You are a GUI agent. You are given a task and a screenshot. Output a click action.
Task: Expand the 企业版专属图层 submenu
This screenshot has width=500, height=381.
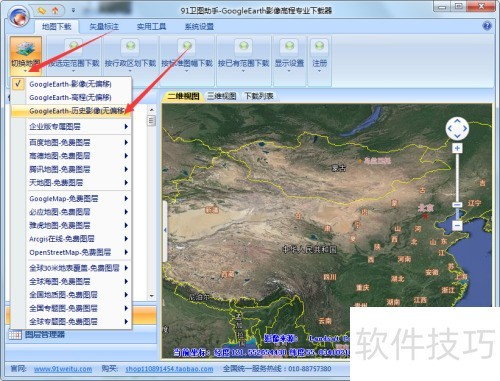tap(71, 126)
